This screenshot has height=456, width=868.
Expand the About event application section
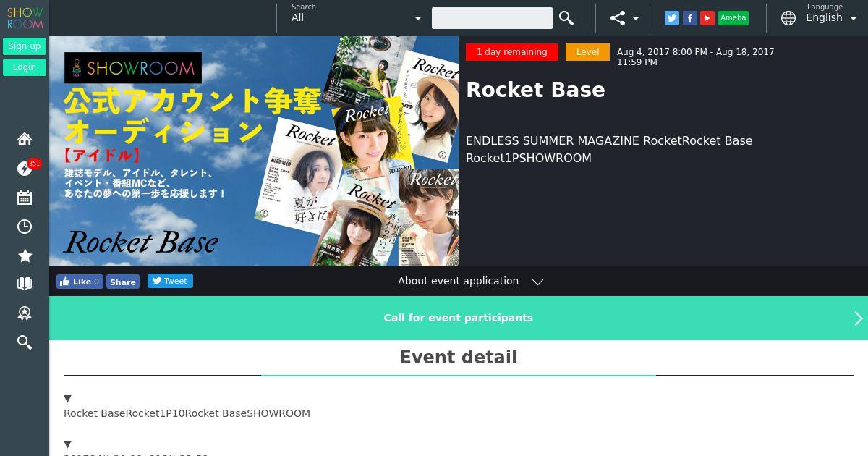470,282
